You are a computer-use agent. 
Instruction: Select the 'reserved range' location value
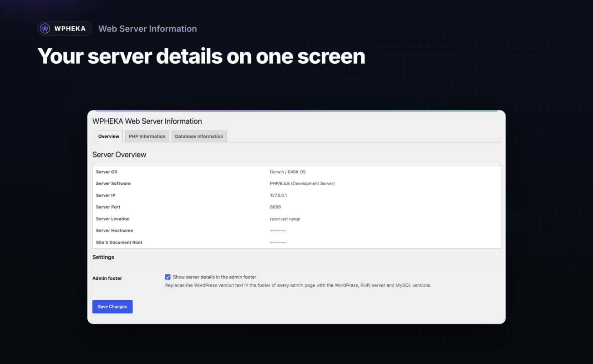(x=285, y=219)
